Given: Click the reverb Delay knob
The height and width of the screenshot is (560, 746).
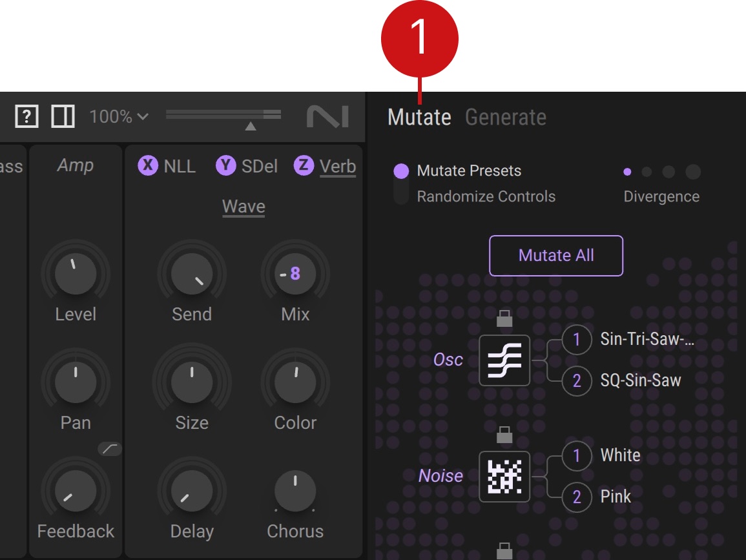Looking at the screenshot, I should coord(192,491).
